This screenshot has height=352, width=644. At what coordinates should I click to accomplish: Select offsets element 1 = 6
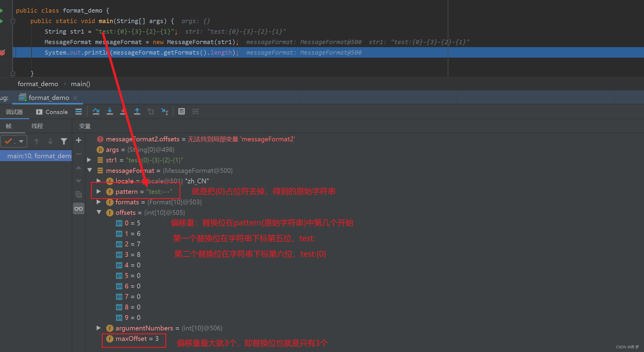pyautogui.click(x=128, y=233)
